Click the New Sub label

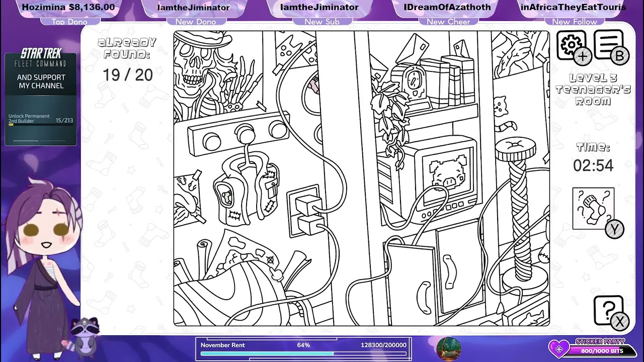pos(322,22)
